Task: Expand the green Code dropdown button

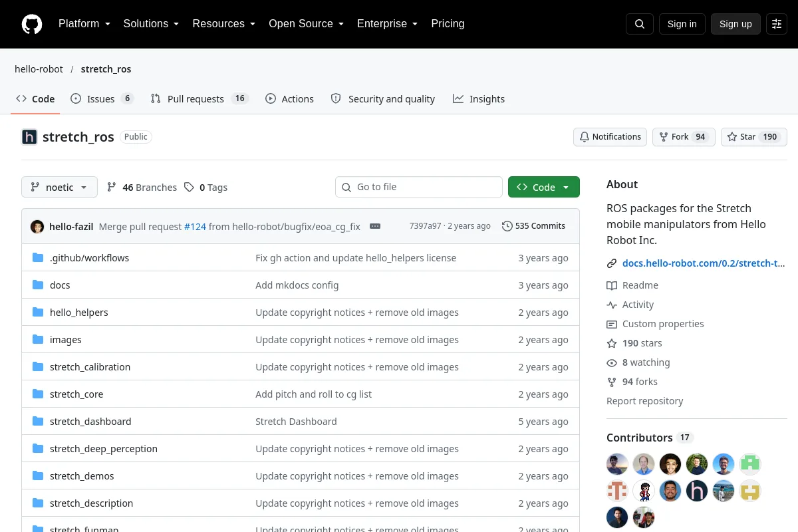Action: point(544,188)
